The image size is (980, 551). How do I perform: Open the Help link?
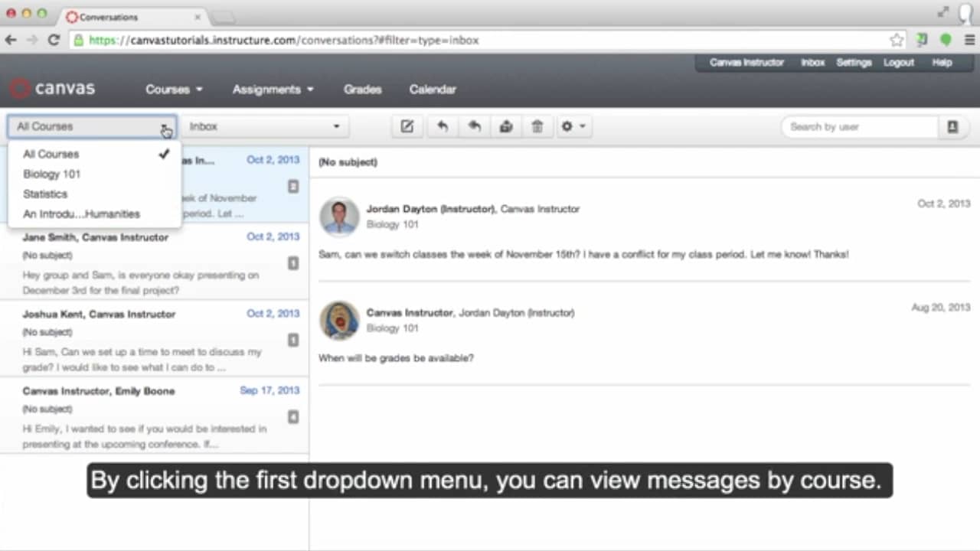[942, 63]
